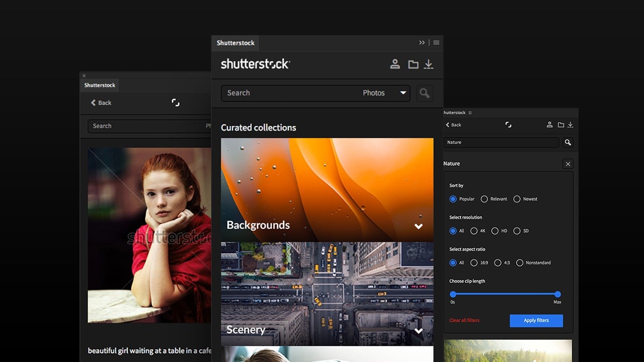
Task: Open the account icon in main panel header
Action: 395,64
